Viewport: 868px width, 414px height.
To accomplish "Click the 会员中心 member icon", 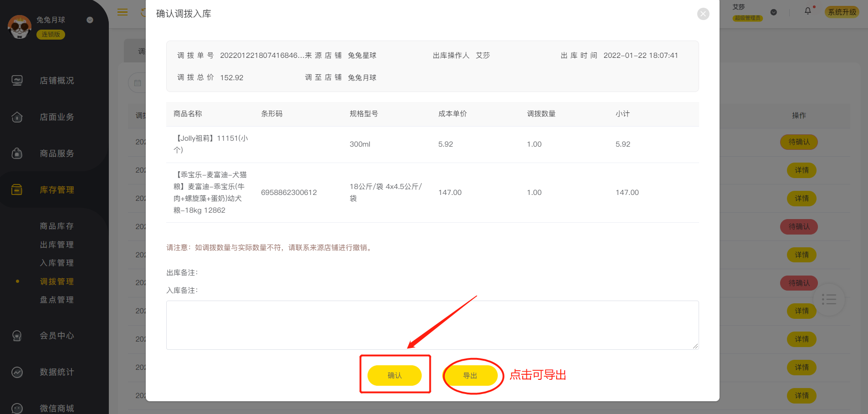I will [17, 336].
